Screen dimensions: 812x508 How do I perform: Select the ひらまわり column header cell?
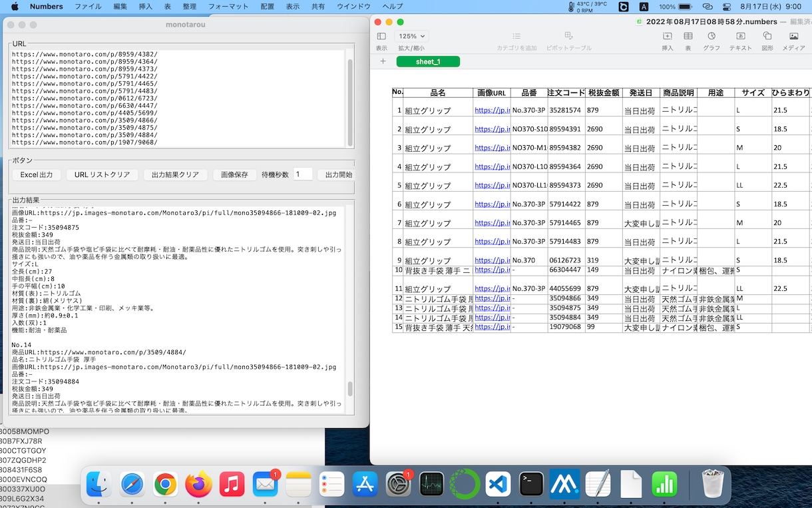[x=791, y=93]
